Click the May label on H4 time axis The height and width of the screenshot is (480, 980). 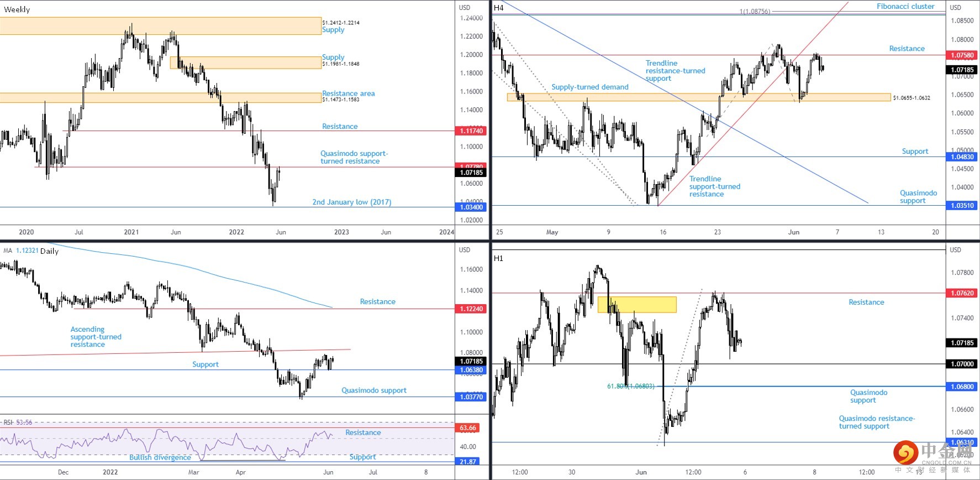click(x=552, y=232)
